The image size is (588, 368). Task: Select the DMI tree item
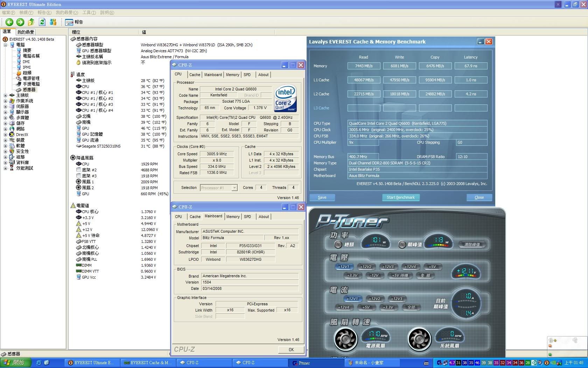(x=26, y=62)
